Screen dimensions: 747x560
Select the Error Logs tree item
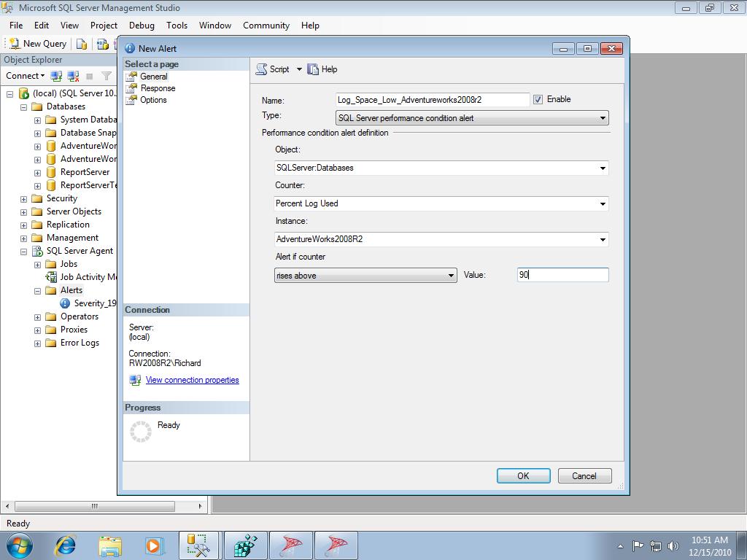[80, 343]
